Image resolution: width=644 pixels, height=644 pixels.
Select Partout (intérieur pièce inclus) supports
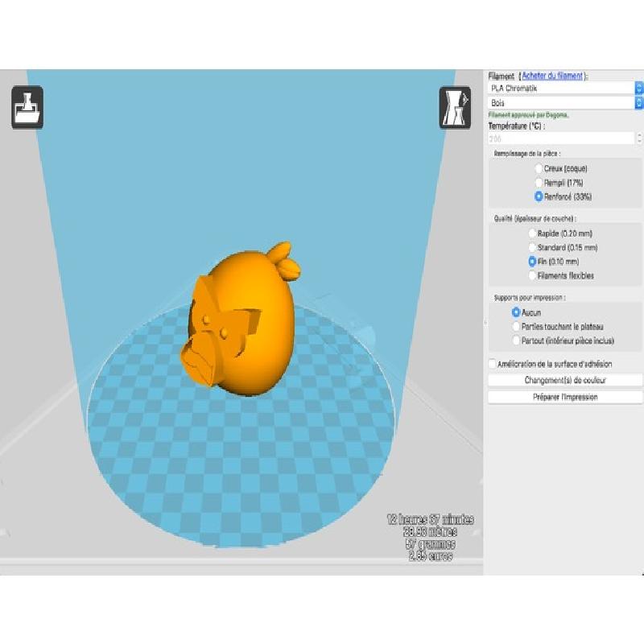point(563,341)
